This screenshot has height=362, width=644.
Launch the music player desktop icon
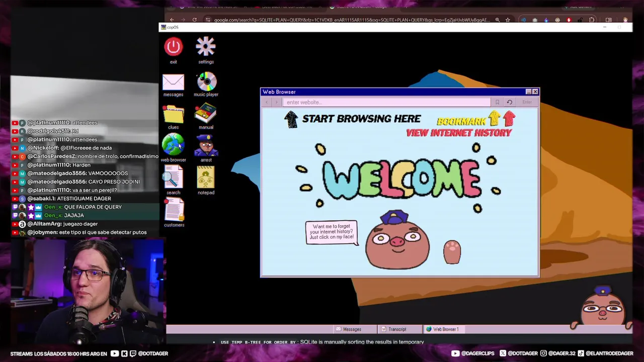pos(206,81)
